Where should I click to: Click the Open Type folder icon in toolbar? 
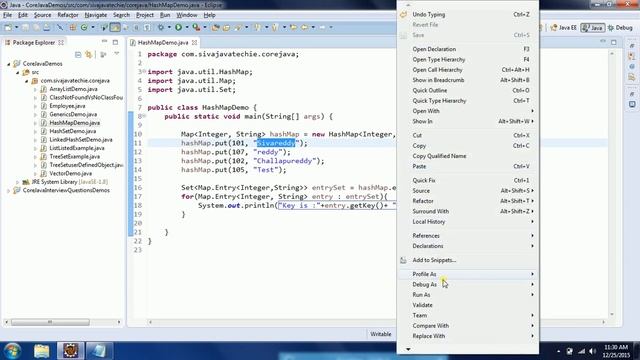[215, 27]
